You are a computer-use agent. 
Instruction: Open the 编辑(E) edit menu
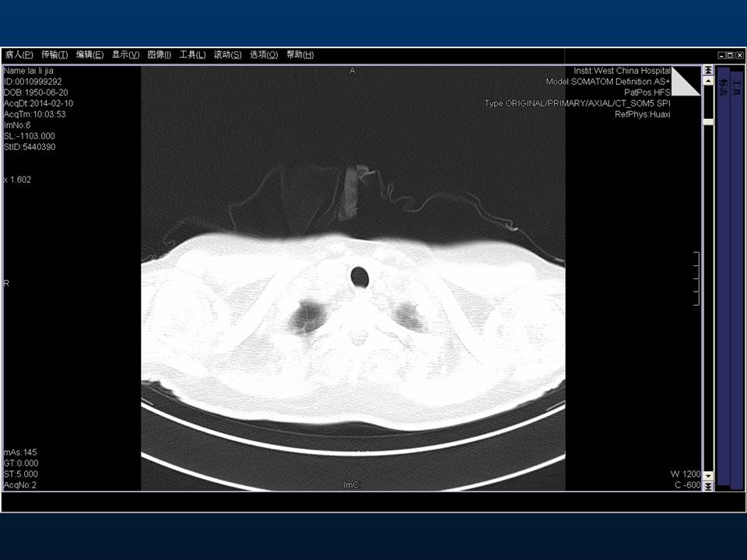coord(89,55)
